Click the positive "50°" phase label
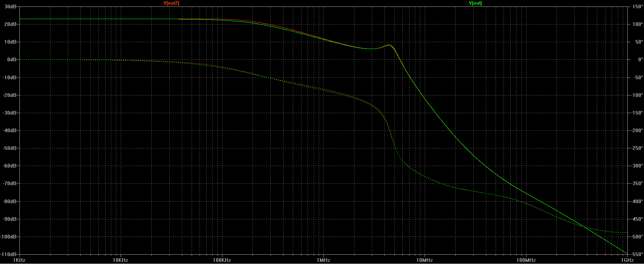This screenshot has width=644, height=264. (639, 42)
